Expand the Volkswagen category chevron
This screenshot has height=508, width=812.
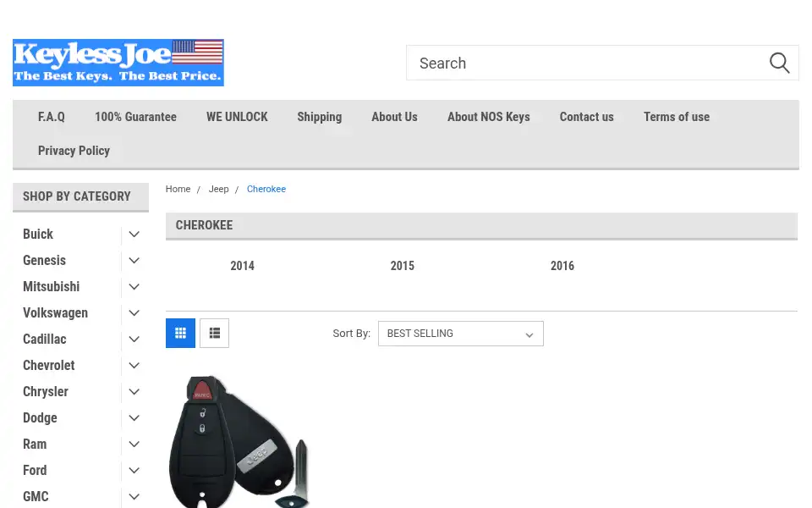pyautogui.click(x=134, y=313)
